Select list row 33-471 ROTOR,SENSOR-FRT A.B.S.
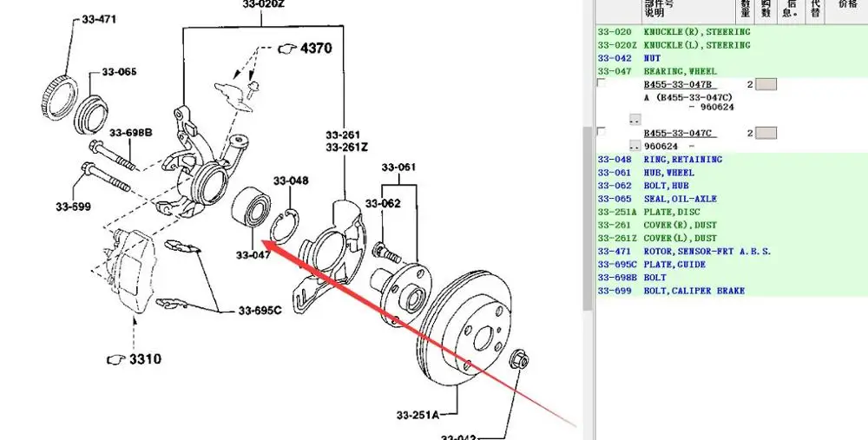 tap(731, 252)
